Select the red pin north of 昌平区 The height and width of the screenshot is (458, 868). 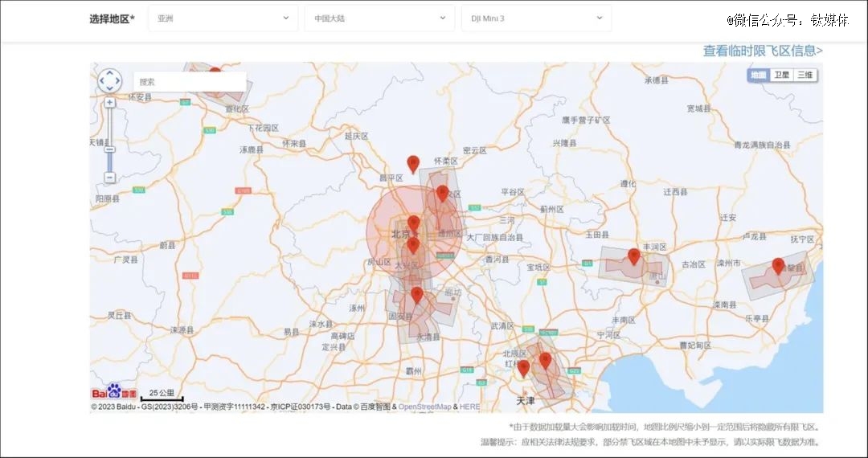click(413, 164)
